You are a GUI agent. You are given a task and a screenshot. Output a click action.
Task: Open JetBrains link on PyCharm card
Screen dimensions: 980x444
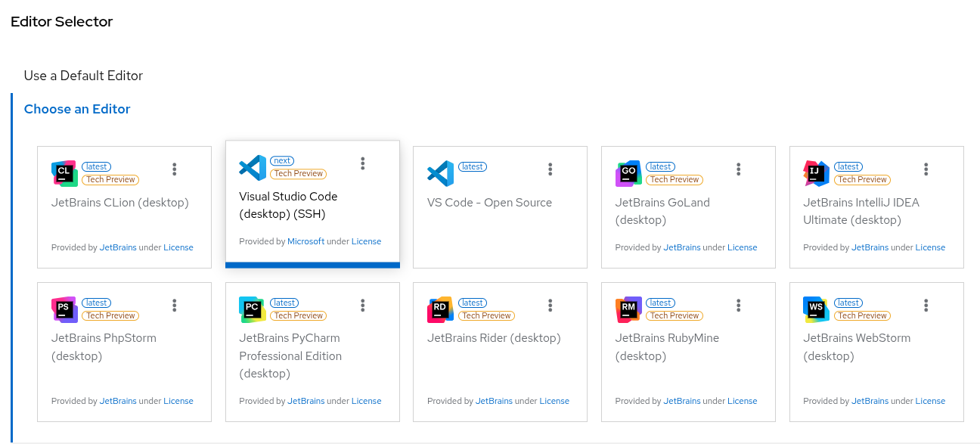point(305,401)
